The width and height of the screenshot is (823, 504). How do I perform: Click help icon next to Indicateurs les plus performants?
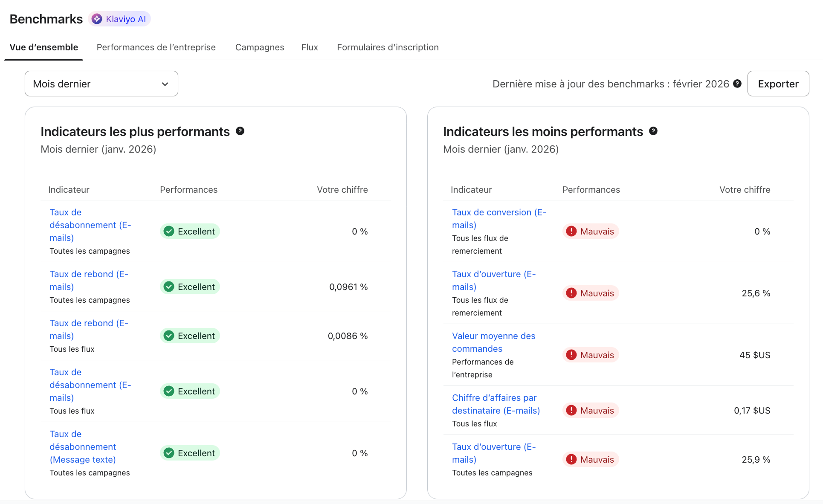point(240,131)
